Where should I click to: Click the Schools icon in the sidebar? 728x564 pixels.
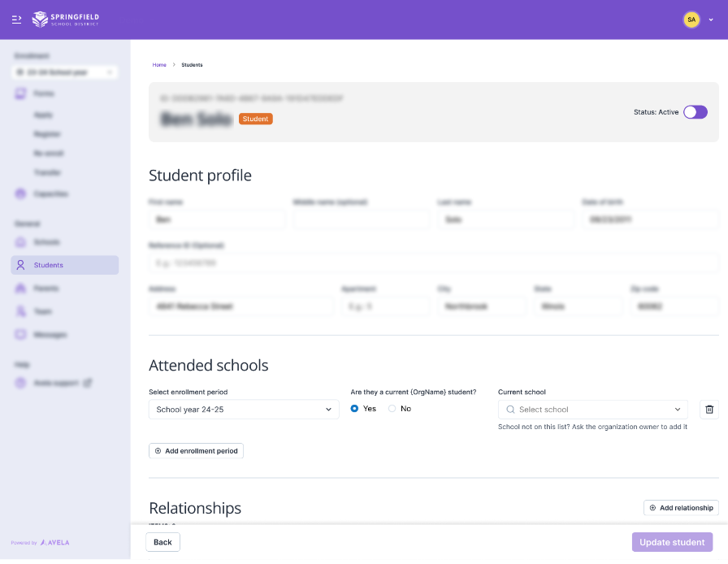20,242
